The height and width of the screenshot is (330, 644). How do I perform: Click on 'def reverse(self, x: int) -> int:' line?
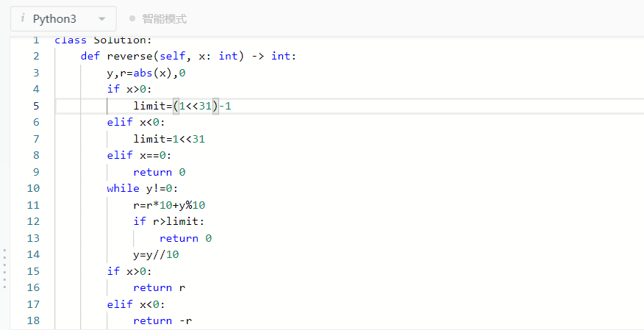(x=188, y=57)
